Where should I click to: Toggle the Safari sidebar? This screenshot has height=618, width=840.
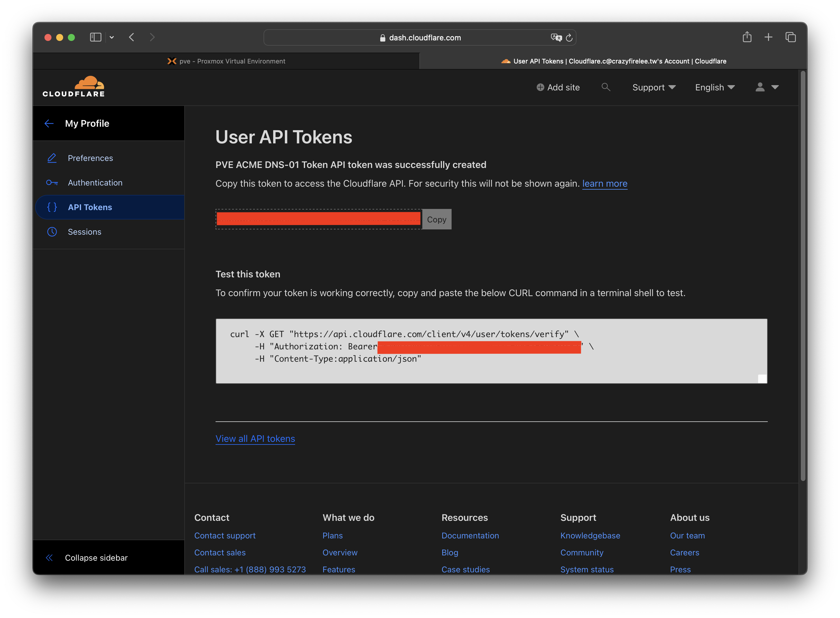(96, 37)
